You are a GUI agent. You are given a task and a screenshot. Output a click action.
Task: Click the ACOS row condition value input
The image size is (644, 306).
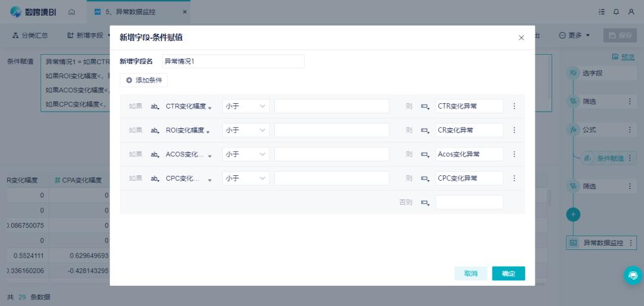tap(332, 154)
